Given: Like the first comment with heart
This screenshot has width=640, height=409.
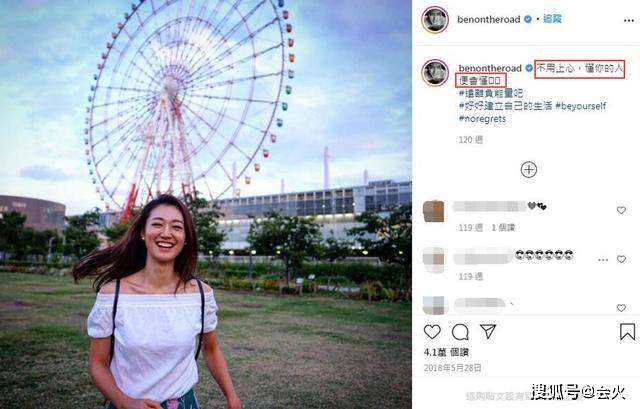Looking at the screenshot, I should click(621, 210).
